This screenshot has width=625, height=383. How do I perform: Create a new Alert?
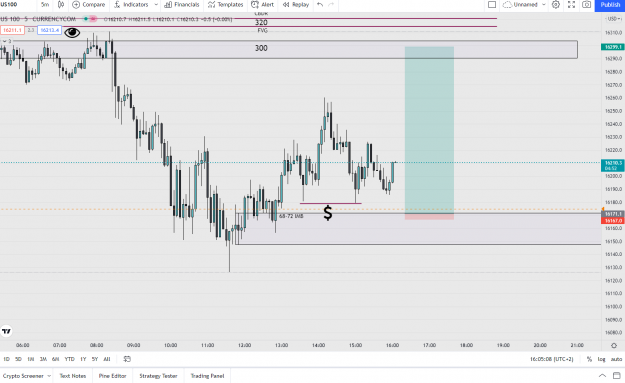point(263,5)
